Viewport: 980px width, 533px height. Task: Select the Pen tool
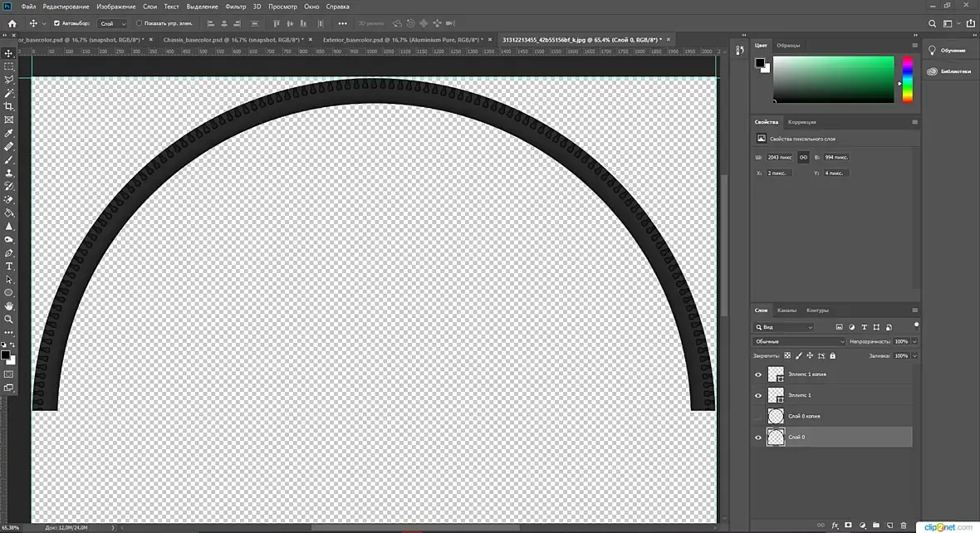(9, 253)
